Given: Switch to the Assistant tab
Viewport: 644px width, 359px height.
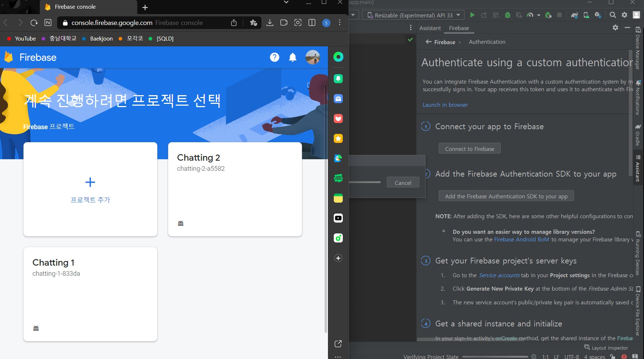Looking at the screenshot, I should point(430,28).
